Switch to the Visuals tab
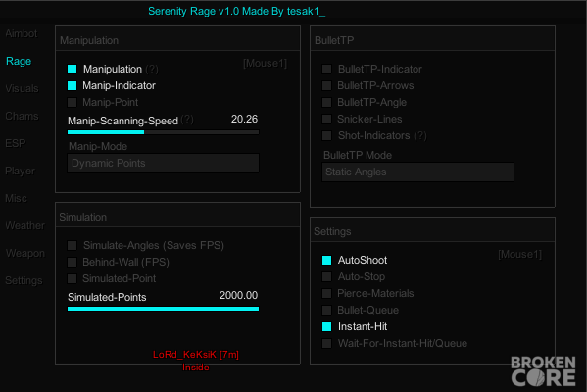The height and width of the screenshot is (392, 587). click(x=23, y=89)
